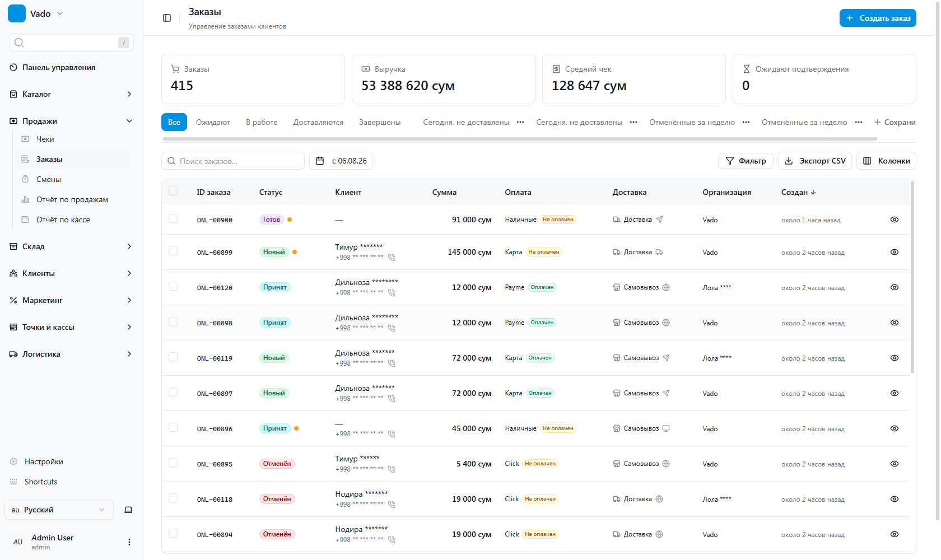Select checkbox for order ONL-00896
Viewport: 941px width, 560px height.
pyautogui.click(x=173, y=427)
